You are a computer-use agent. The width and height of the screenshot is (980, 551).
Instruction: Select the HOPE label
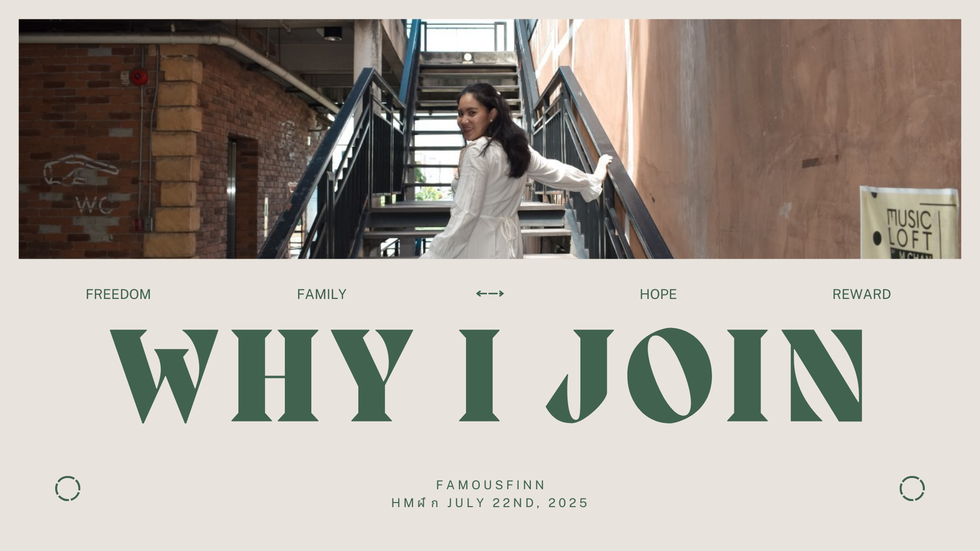pyautogui.click(x=658, y=294)
